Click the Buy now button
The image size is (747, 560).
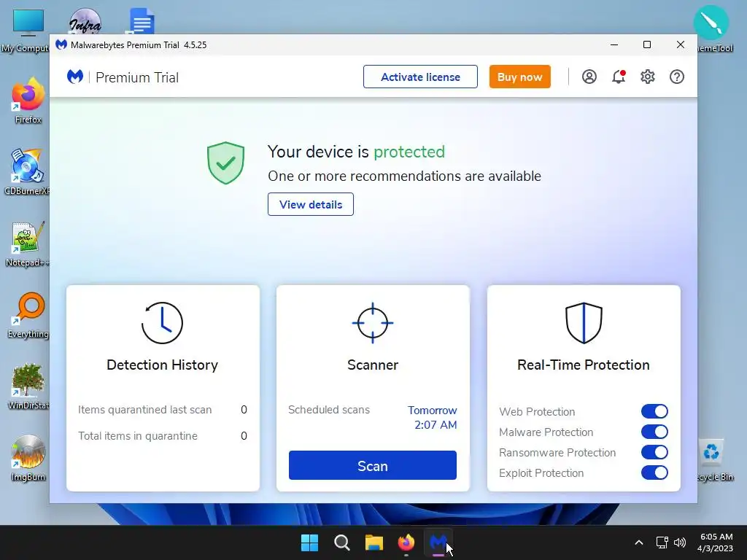(x=519, y=77)
